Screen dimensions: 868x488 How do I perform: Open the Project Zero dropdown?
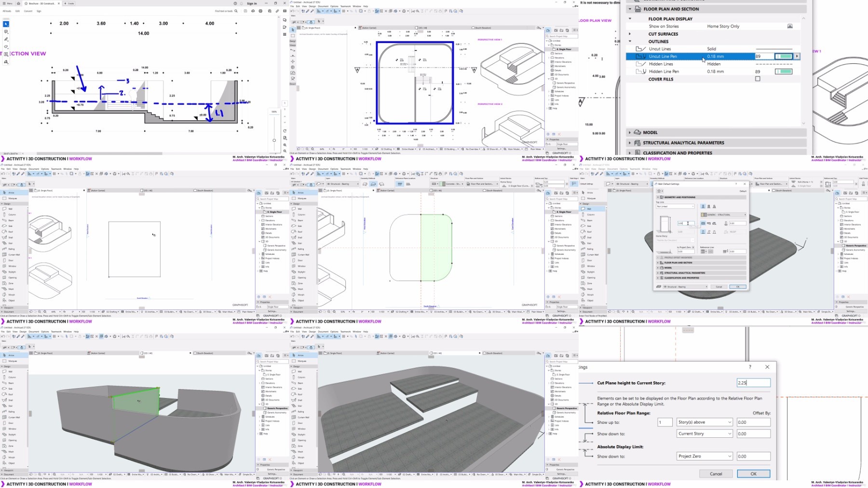(705, 456)
